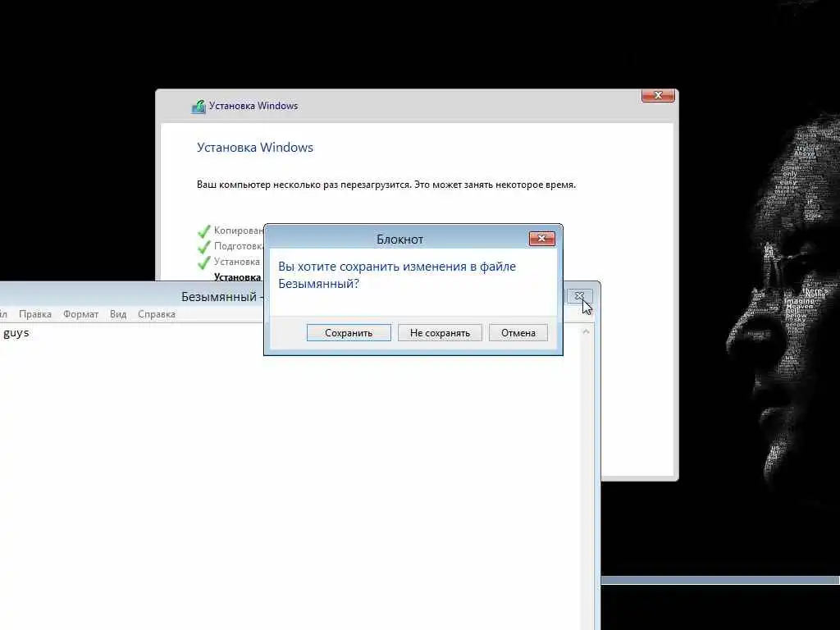Click the Безымянный Notepad title text
The image size is (840, 630).
pyautogui.click(x=218, y=297)
